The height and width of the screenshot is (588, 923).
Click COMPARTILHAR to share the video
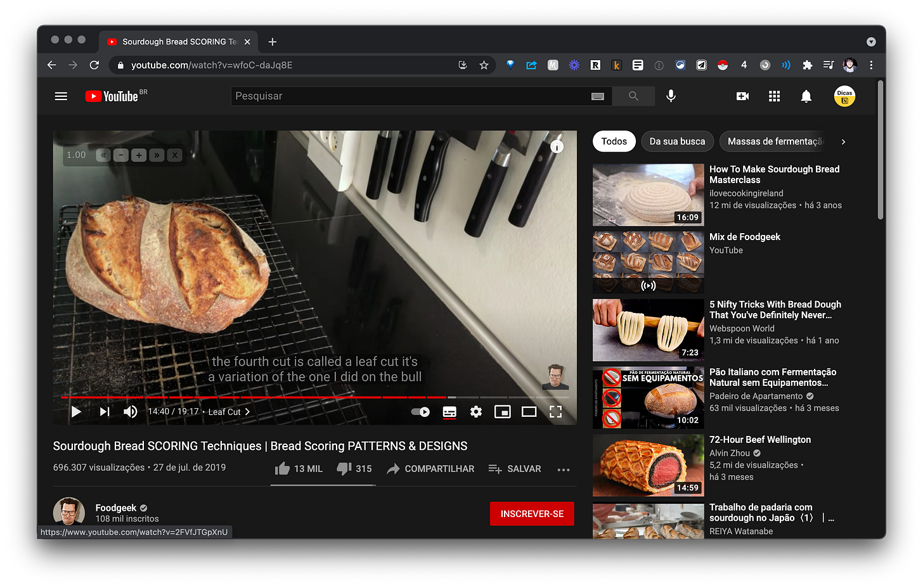click(430, 469)
